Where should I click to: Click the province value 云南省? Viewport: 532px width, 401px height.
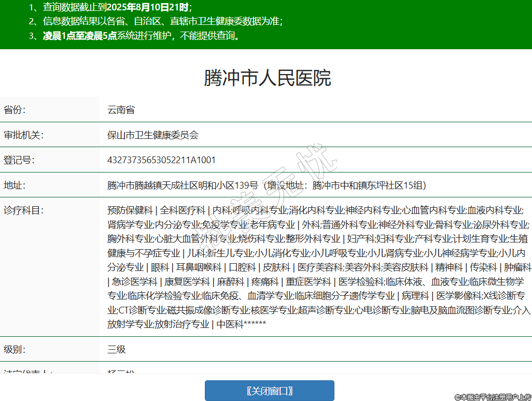(x=121, y=110)
